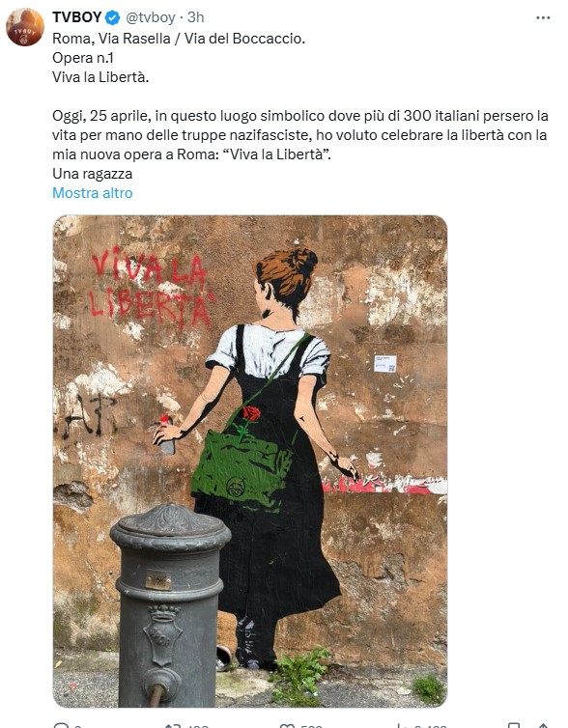Screen dimensions: 568x728
Task: Like the post with the heart icon
Action: click(x=287, y=725)
